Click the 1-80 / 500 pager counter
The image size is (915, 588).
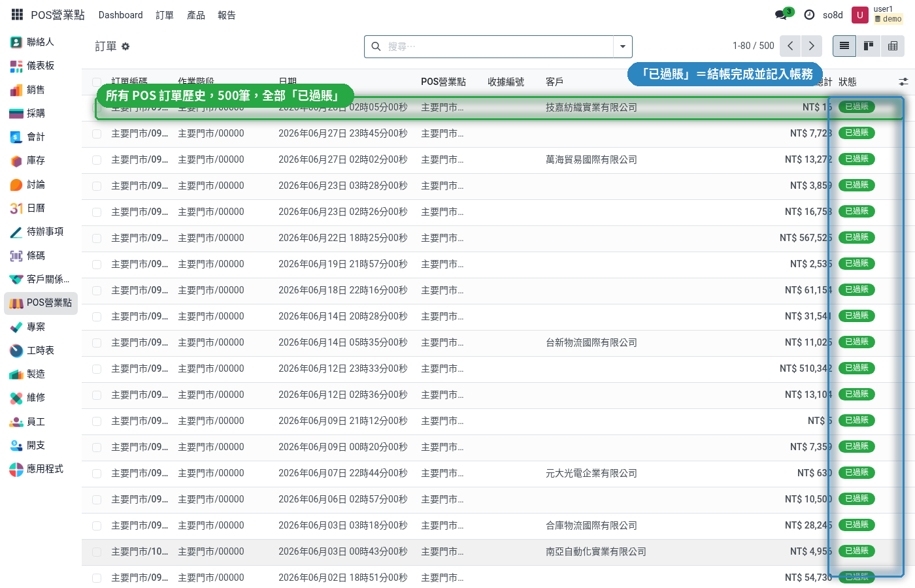(753, 46)
